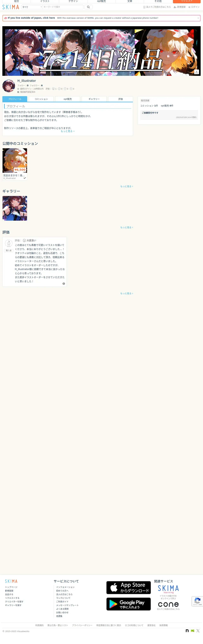Click the X social icon
The width and height of the screenshot is (203, 644).
[198, 631]
